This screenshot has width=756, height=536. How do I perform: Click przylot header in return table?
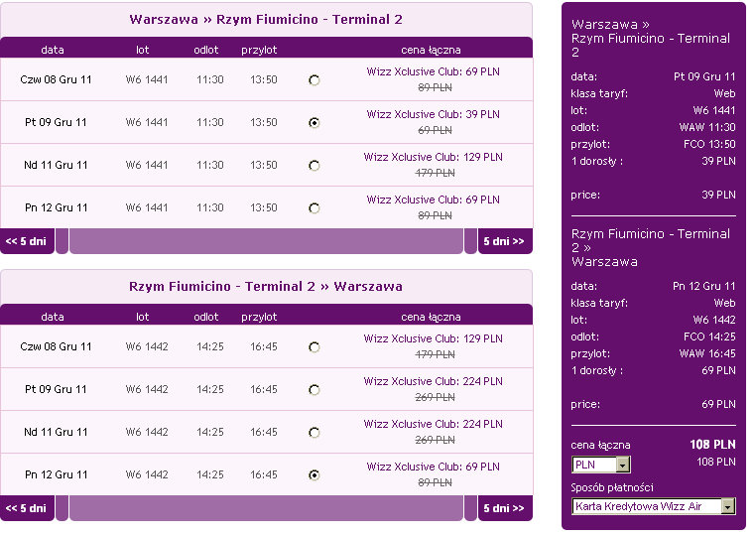pyautogui.click(x=259, y=317)
